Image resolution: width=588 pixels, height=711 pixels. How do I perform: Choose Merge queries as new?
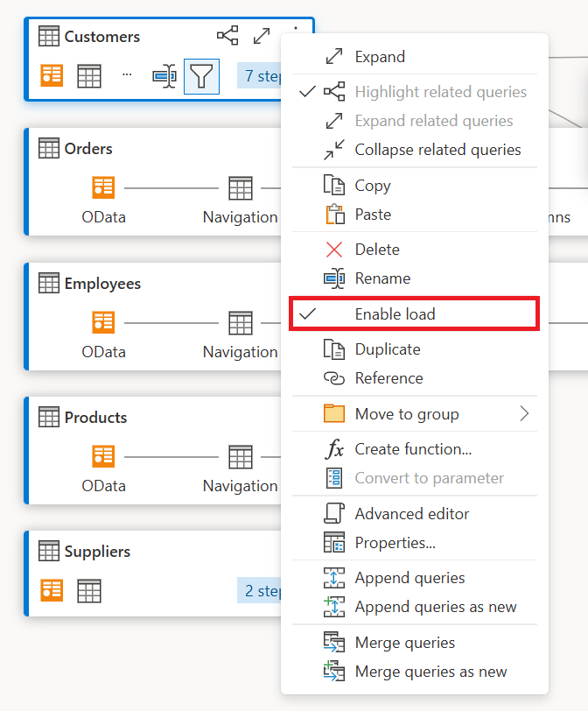coord(415,672)
